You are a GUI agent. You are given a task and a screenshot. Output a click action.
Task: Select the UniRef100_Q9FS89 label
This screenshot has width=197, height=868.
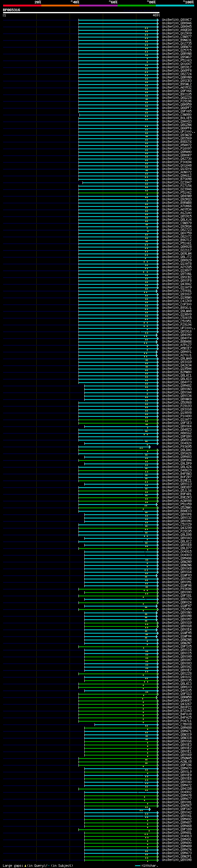coord(176,829)
